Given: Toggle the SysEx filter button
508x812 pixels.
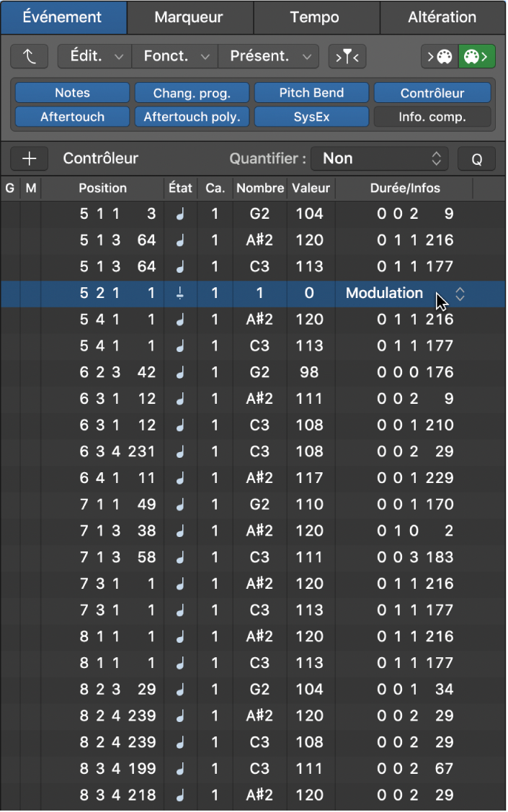Looking at the screenshot, I should 311,117.
